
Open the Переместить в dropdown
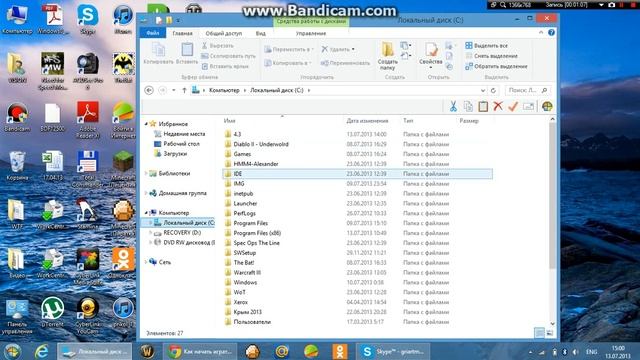289,49
